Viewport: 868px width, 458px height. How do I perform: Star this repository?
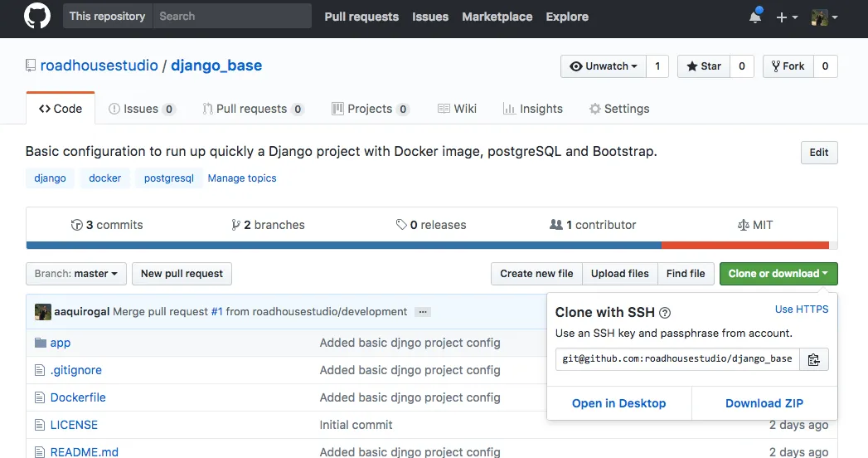[704, 66]
